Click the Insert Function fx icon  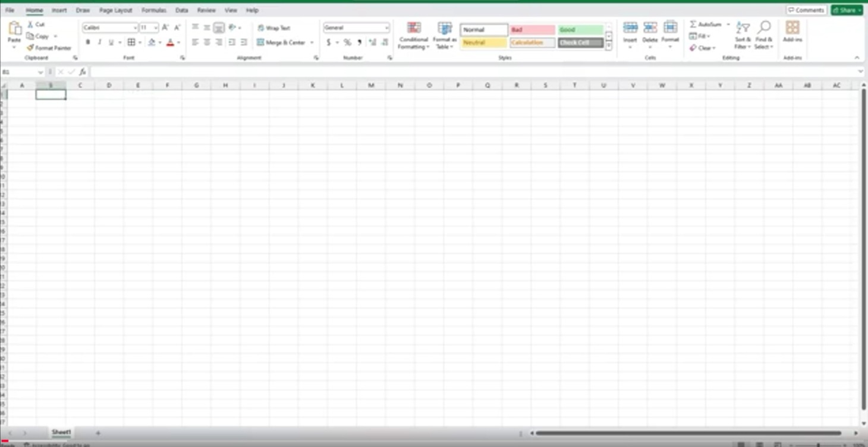tap(83, 72)
